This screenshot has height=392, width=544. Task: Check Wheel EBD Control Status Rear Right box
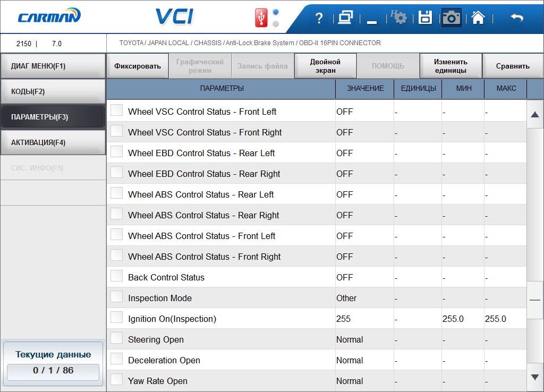pos(116,173)
